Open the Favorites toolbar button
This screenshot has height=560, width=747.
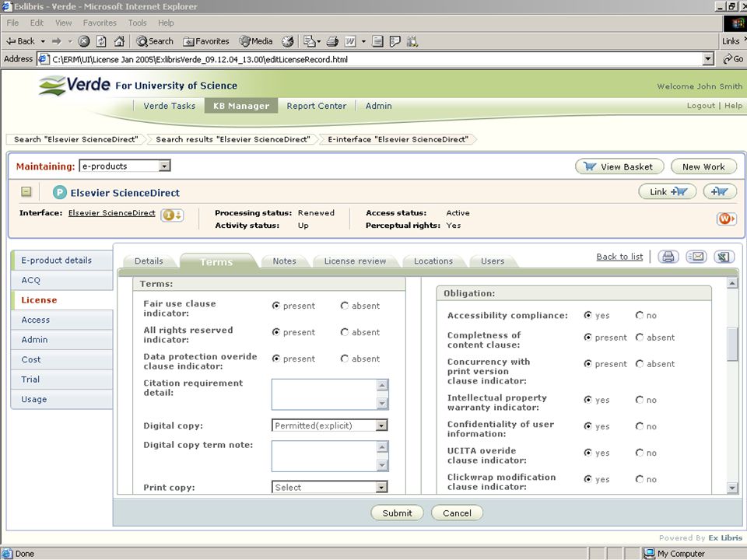206,41
